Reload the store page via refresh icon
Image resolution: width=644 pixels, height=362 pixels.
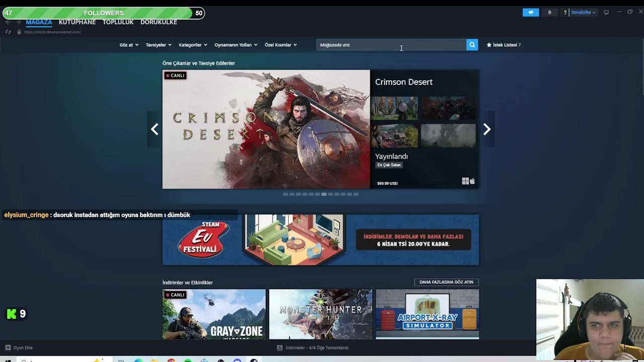[8, 32]
